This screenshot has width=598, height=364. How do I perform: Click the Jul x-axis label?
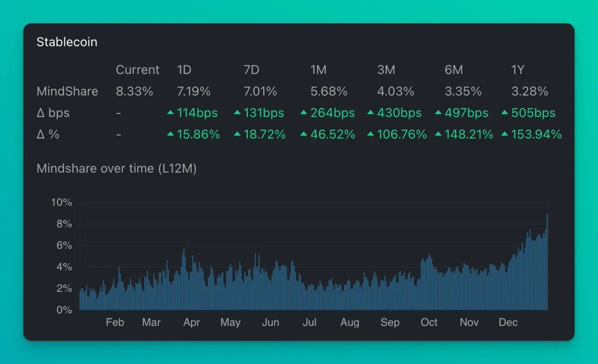click(x=309, y=322)
